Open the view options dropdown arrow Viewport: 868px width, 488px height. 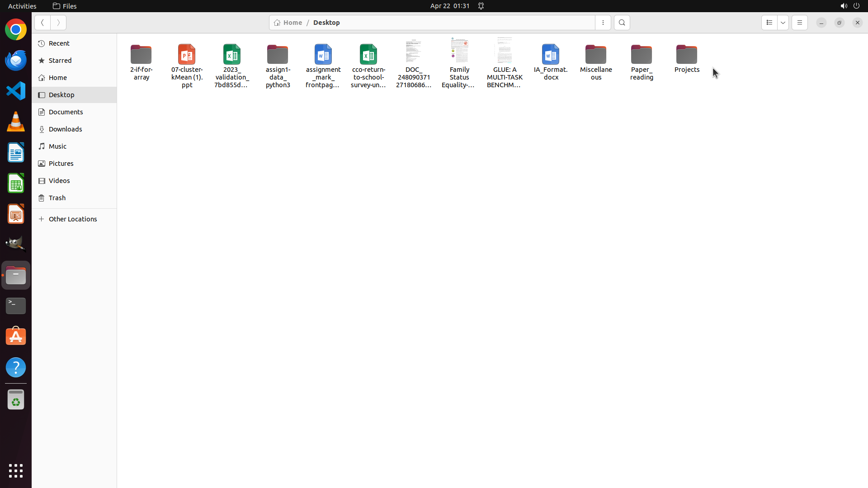point(783,23)
